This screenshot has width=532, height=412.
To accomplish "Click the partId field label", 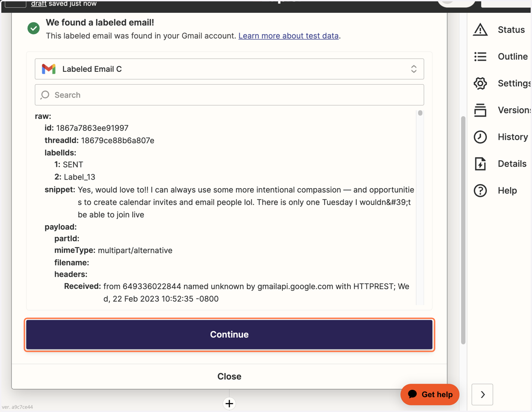I will pyautogui.click(x=67, y=239).
